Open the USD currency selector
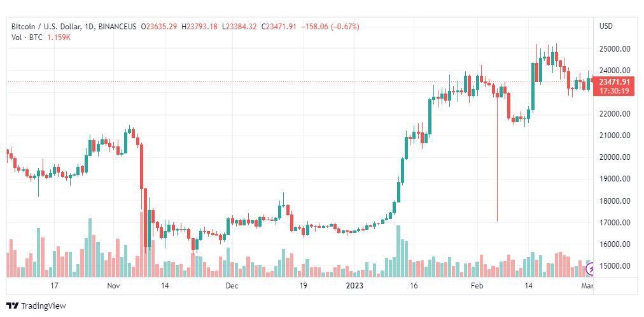 606,26
